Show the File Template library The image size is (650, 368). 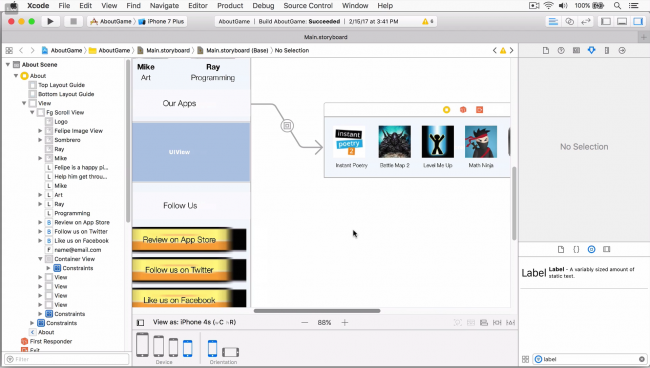[561, 249]
